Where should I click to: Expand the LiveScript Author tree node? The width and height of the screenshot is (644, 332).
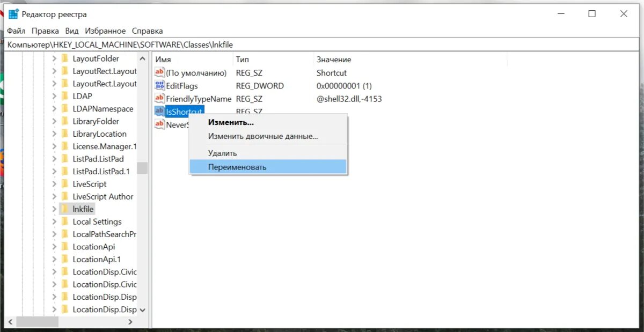click(x=54, y=196)
